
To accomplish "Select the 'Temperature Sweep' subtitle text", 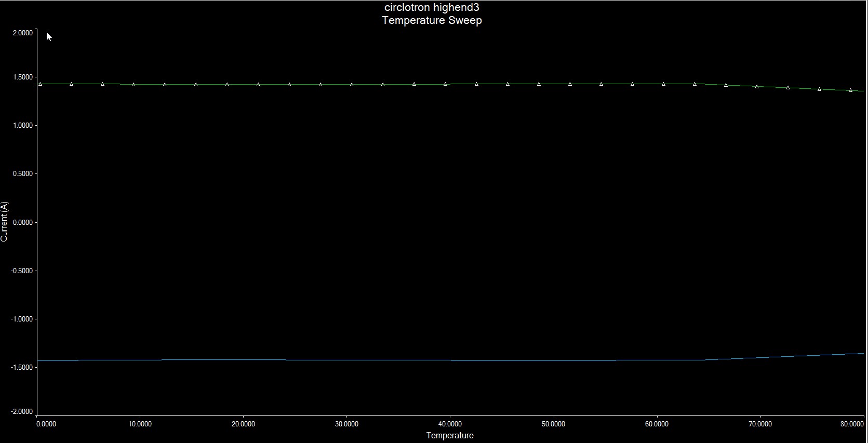I will pyautogui.click(x=432, y=20).
